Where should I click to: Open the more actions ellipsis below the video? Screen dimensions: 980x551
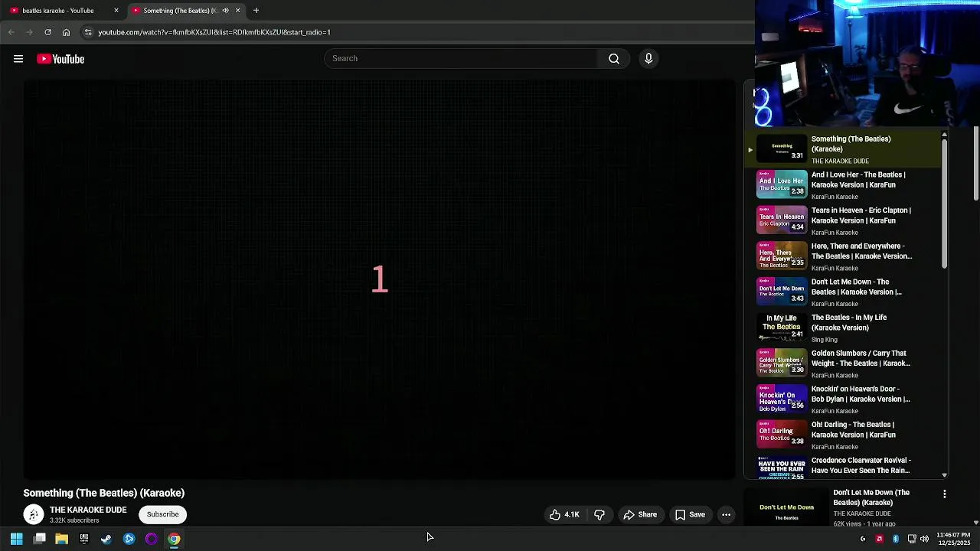click(x=726, y=515)
